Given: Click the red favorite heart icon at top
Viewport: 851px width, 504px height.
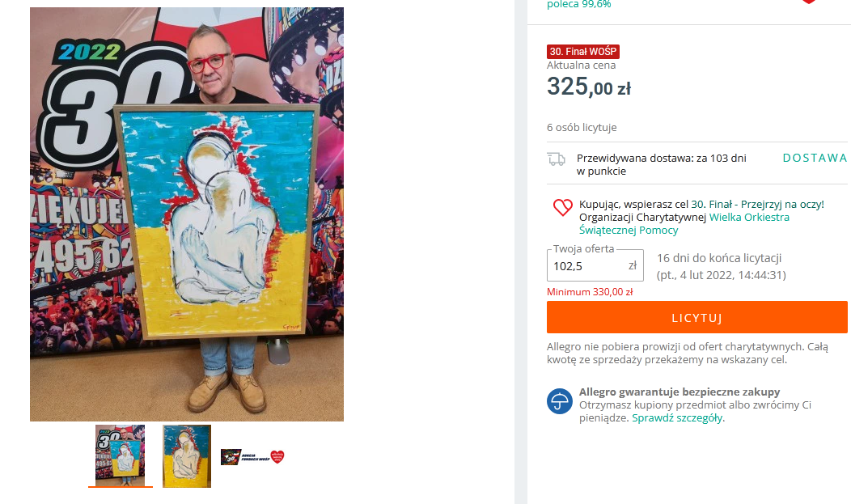Looking at the screenshot, I should coord(809,1).
